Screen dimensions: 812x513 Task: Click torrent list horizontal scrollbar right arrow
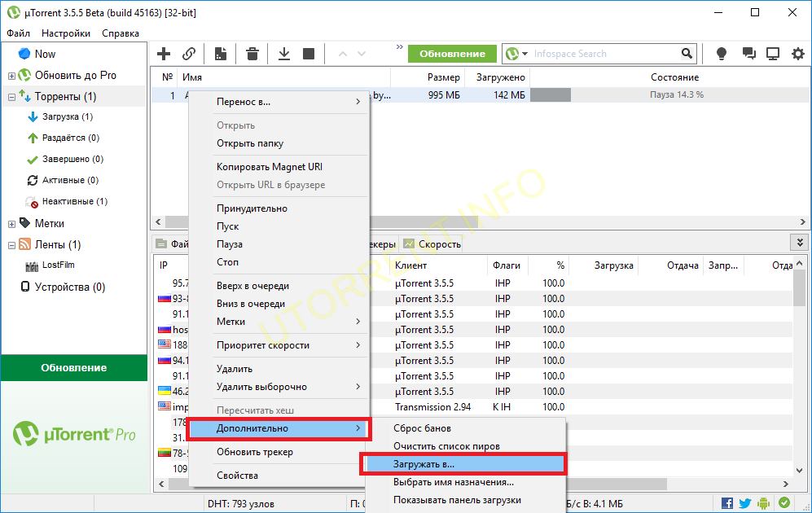point(802,221)
